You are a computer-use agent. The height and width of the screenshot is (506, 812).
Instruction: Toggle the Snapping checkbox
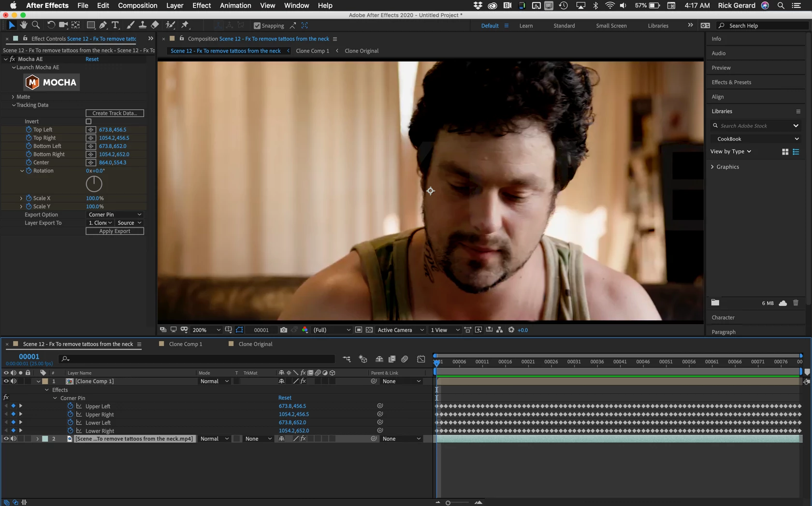coord(257,26)
